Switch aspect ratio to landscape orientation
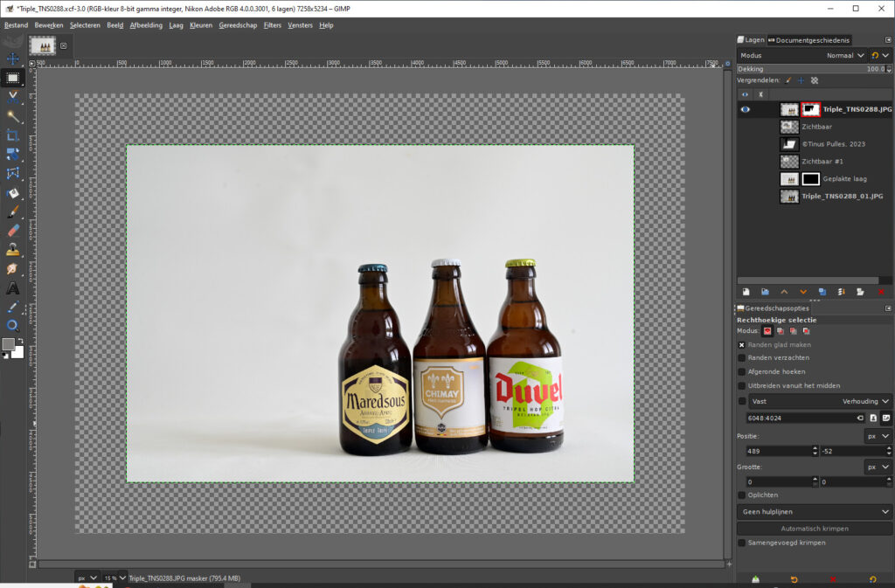 [886, 418]
